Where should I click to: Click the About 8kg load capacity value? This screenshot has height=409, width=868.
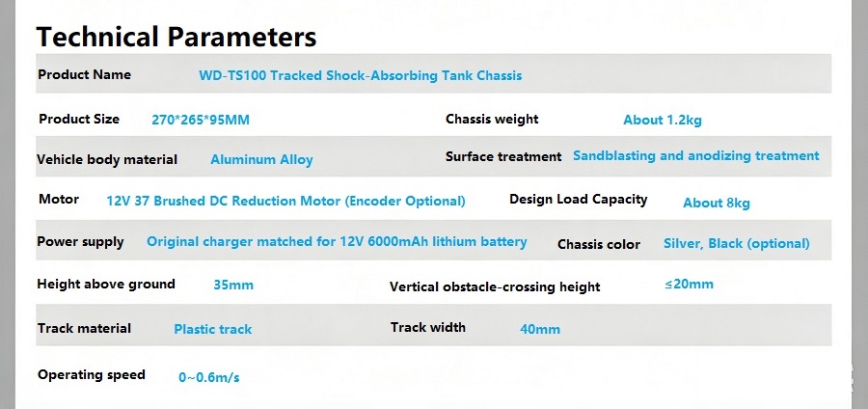[717, 204]
